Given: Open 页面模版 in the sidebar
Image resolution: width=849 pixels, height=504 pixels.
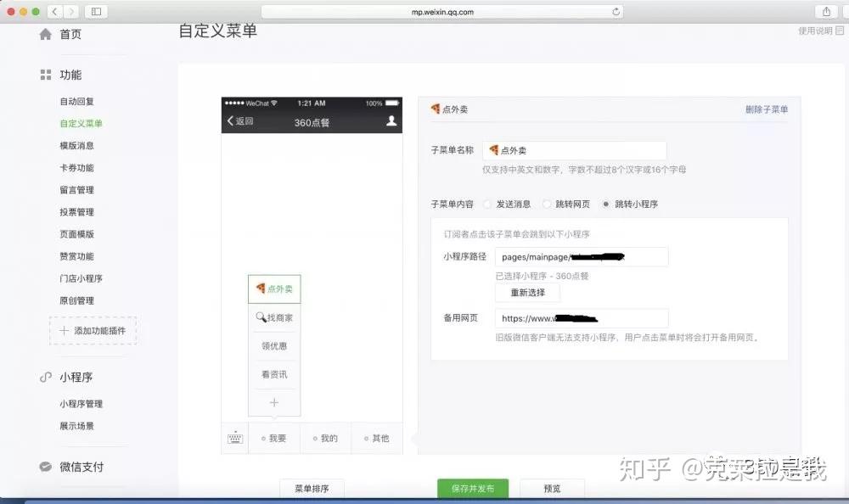Looking at the screenshot, I should [x=77, y=234].
